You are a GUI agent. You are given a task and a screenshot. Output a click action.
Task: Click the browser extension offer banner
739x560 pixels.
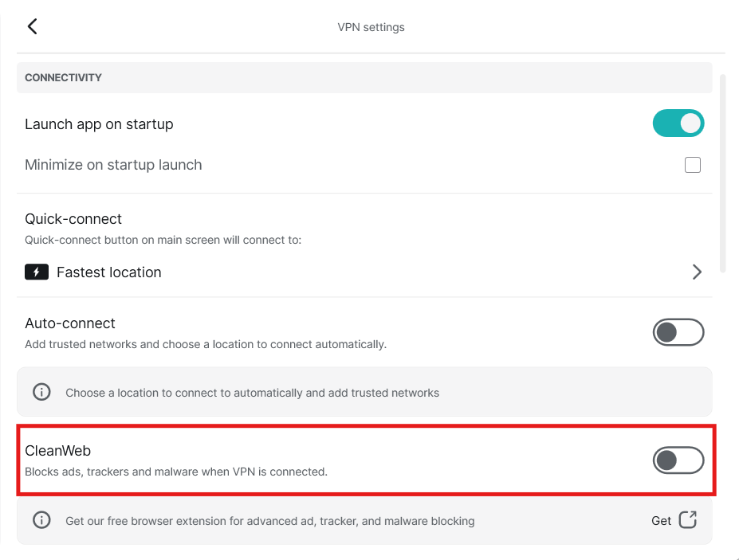271,520
